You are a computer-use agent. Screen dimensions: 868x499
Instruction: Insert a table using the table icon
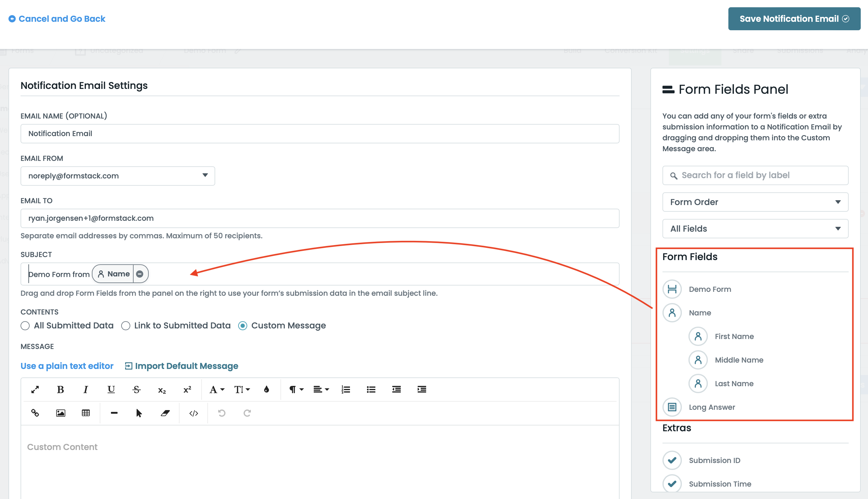coord(86,413)
